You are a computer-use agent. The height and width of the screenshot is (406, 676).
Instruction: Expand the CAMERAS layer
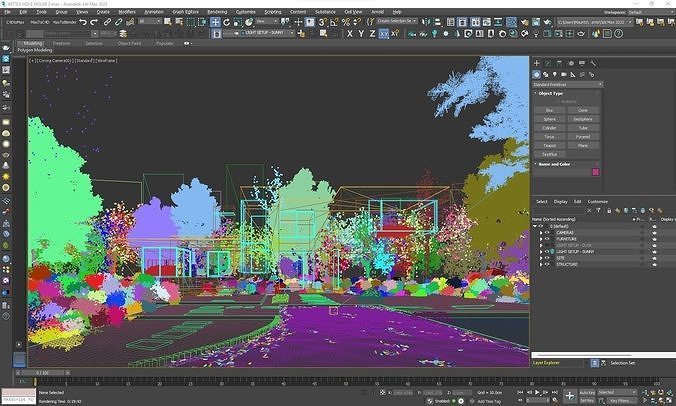[x=541, y=232]
